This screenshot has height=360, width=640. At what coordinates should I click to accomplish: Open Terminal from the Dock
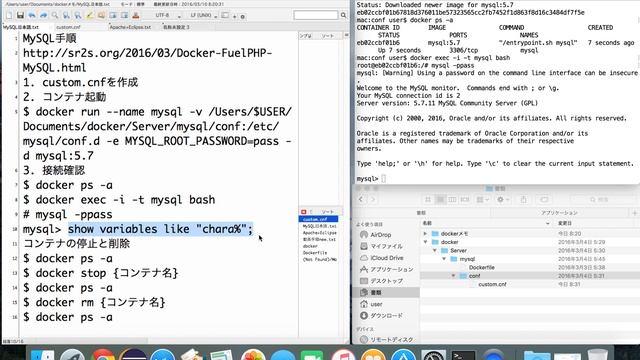(463, 355)
